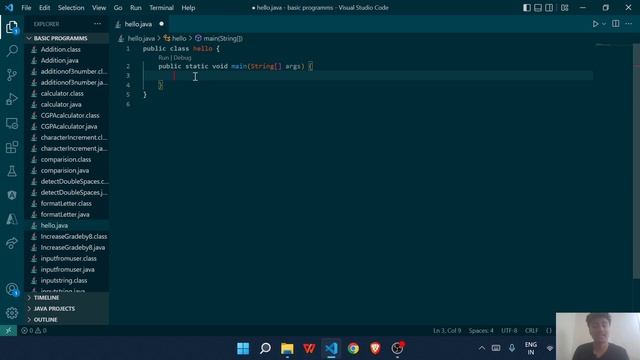Toggle the bottom panel layout
The height and width of the screenshot is (360, 640).
tap(538, 8)
